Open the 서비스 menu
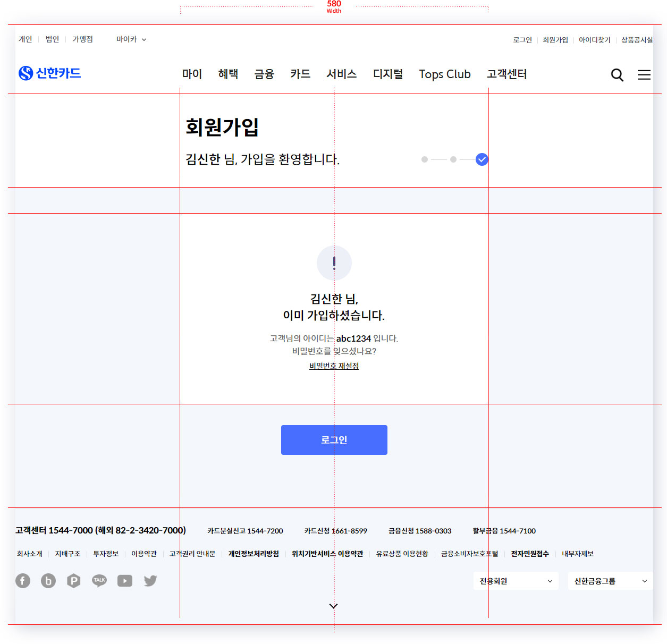The image size is (667, 644). coord(342,74)
